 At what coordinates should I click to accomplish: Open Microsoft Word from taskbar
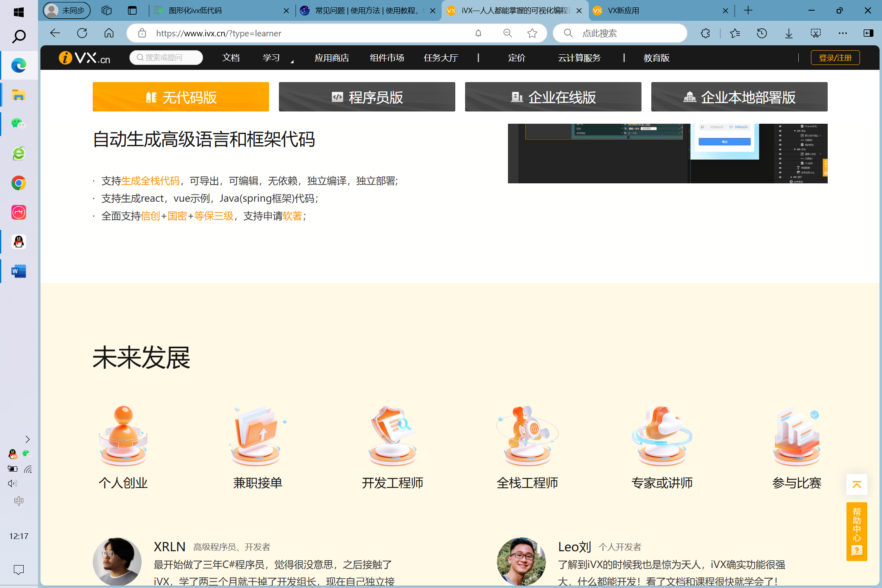(19, 271)
